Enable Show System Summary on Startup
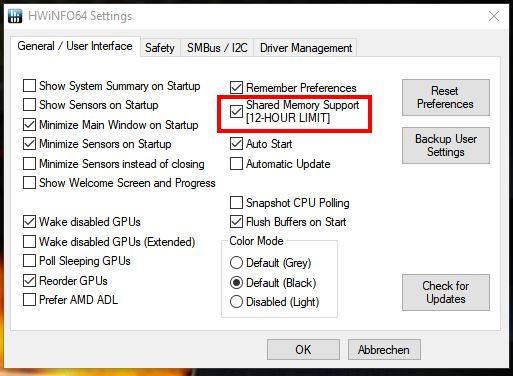 click(x=29, y=85)
